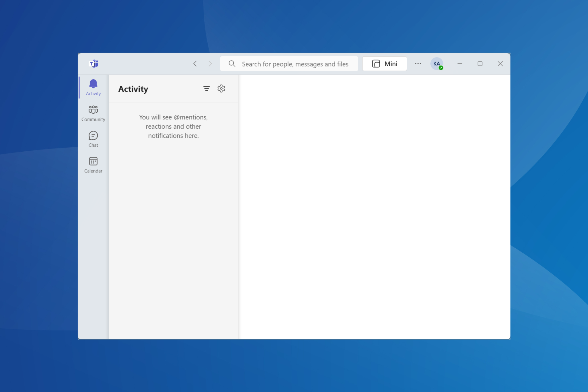588x392 pixels.
Task: Maximize the Teams window
Action: coord(480,64)
